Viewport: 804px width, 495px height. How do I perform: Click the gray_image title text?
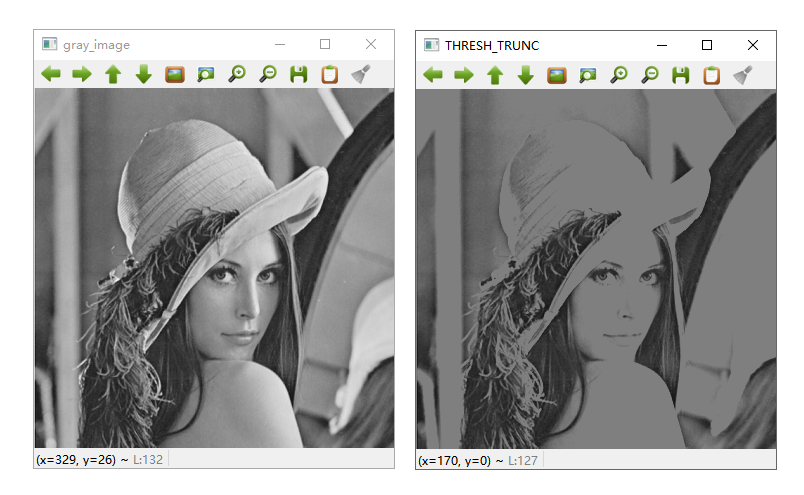[96, 45]
